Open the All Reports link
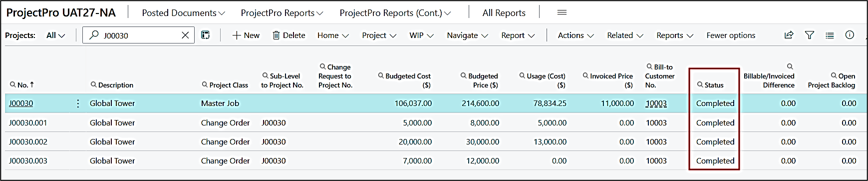The width and height of the screenshot is (868, 181). (504, 13)
